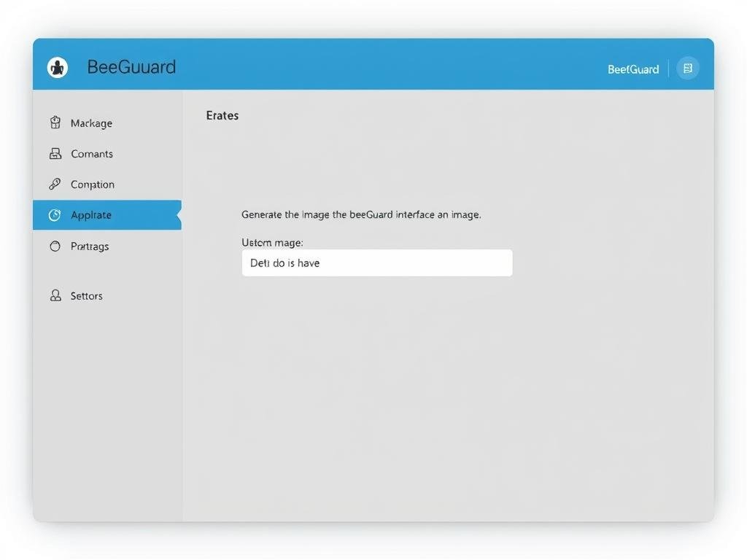The width and height of the screenshot is (747, 560).
Task: Click the Erates page heading
Action: click(x=222, y=115)
